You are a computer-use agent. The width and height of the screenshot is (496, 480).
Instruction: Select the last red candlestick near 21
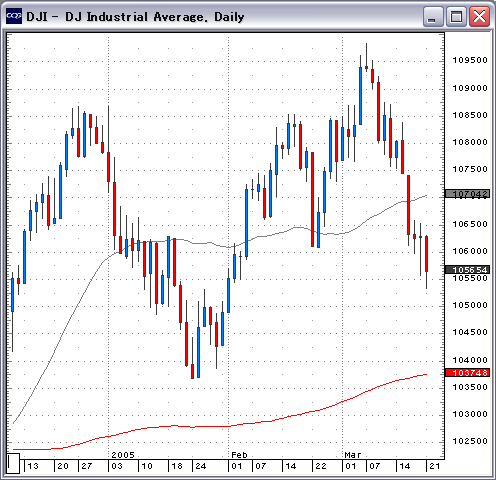(x=427, y=254)
